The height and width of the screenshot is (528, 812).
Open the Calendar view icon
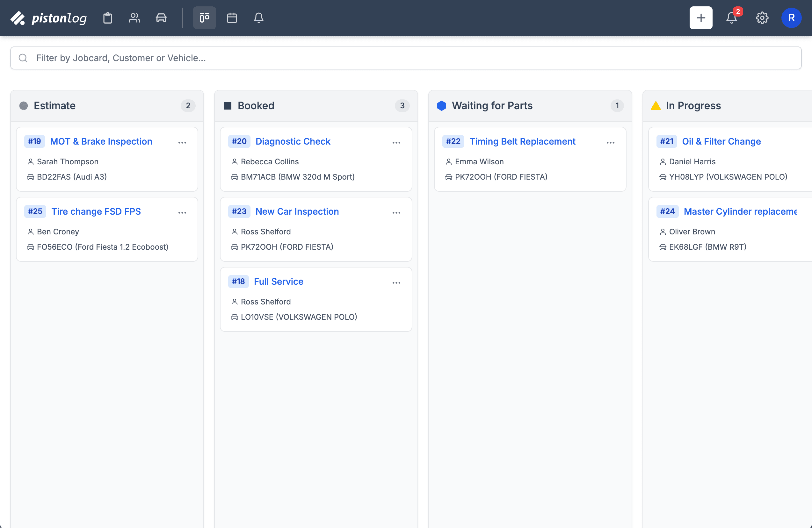tap(232, 18)
